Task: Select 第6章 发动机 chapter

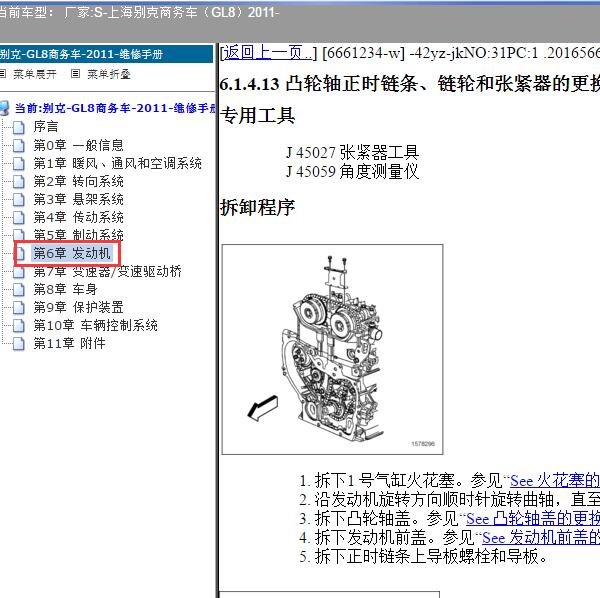Action: pos(72,253)
